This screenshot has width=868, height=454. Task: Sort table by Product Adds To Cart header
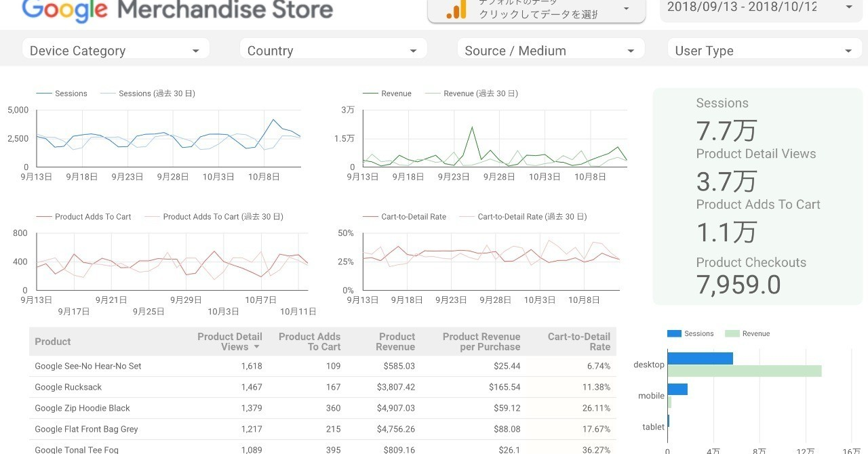pos(309,342)
